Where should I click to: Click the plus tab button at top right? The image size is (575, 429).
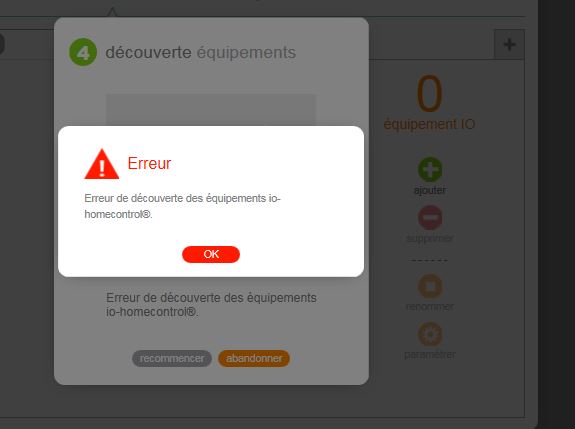509,44
